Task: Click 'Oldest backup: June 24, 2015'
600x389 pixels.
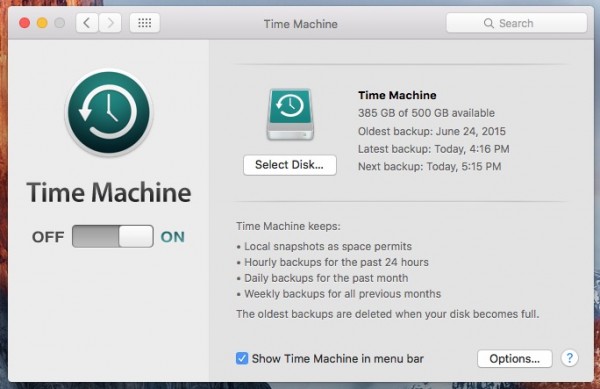Action: pos(432,131)
